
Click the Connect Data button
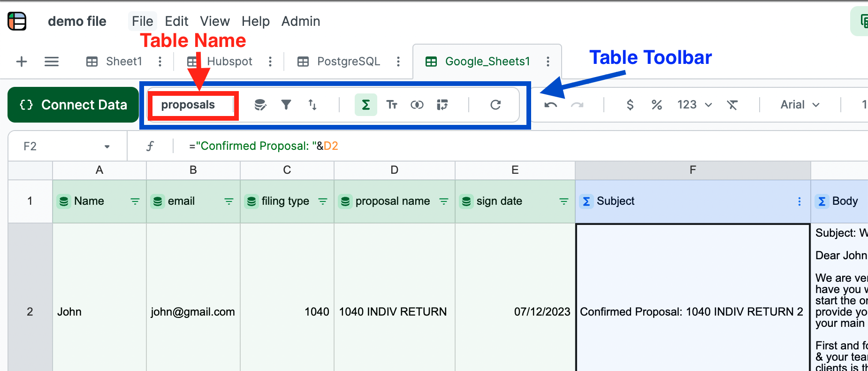73,105
